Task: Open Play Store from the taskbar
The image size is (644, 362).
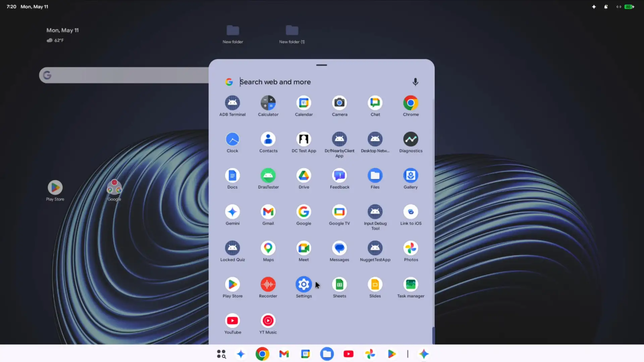Action: pyautogui.click(x=391, y=354)
